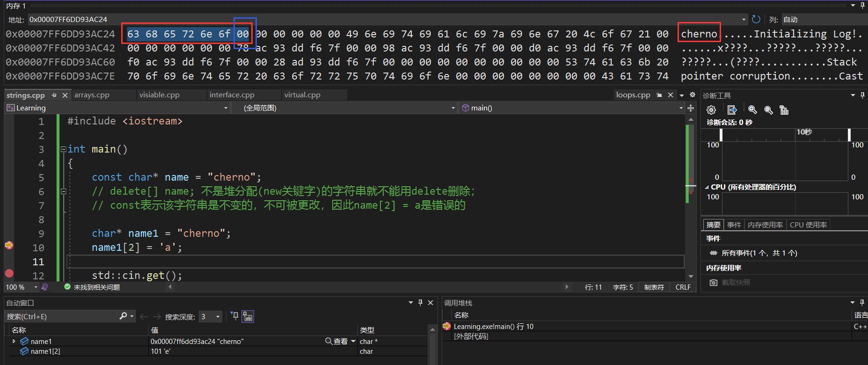Open the Events tab in Diagnostic Tools

[x=734, y=225]
